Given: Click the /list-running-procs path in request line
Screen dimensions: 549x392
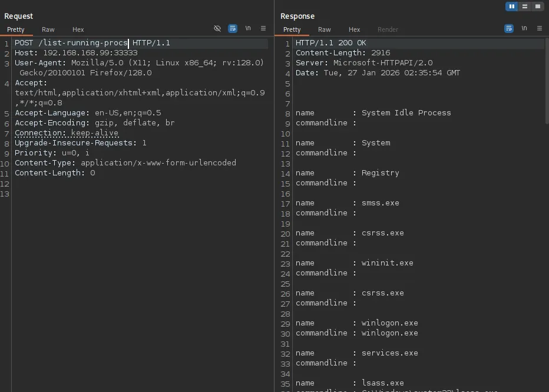Looking at the screenshot, I should pos(82,43).
